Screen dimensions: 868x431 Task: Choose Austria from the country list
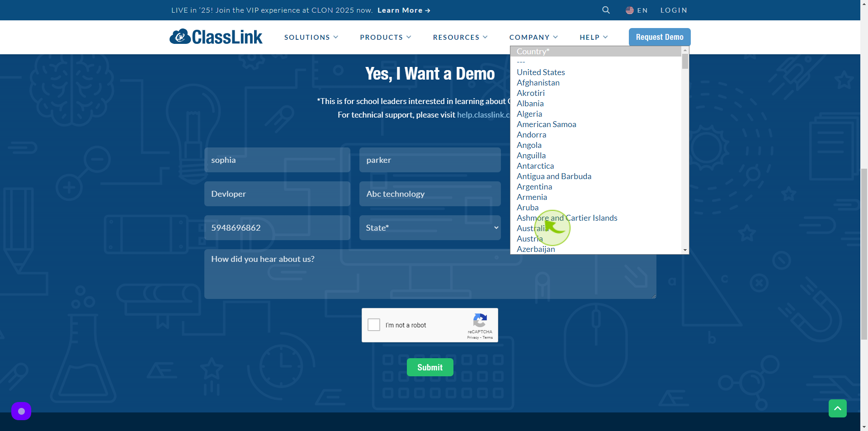click(596, 239)
